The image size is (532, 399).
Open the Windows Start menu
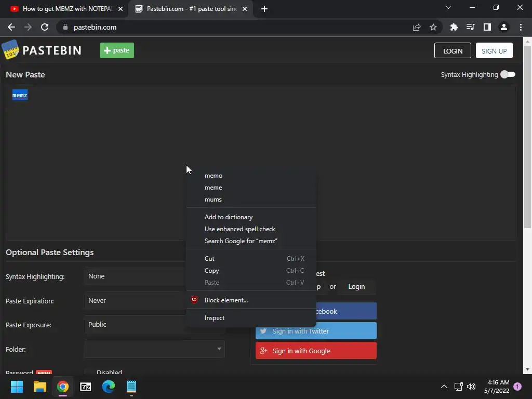[x=17, y=387]
